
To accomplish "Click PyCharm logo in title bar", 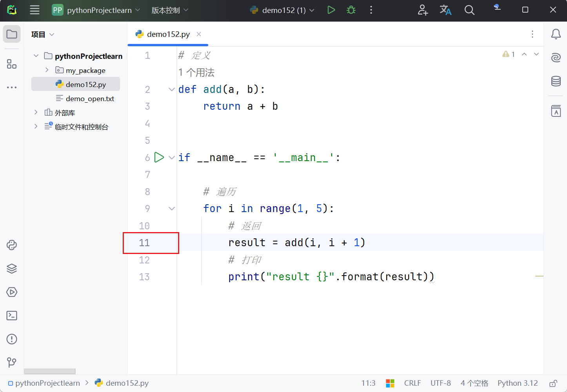I will [x=12, y=10].
